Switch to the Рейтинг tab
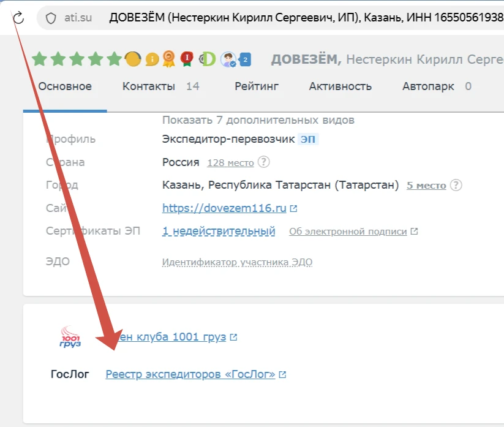Viewport: 504px width, 427px height. click(257, 86)
